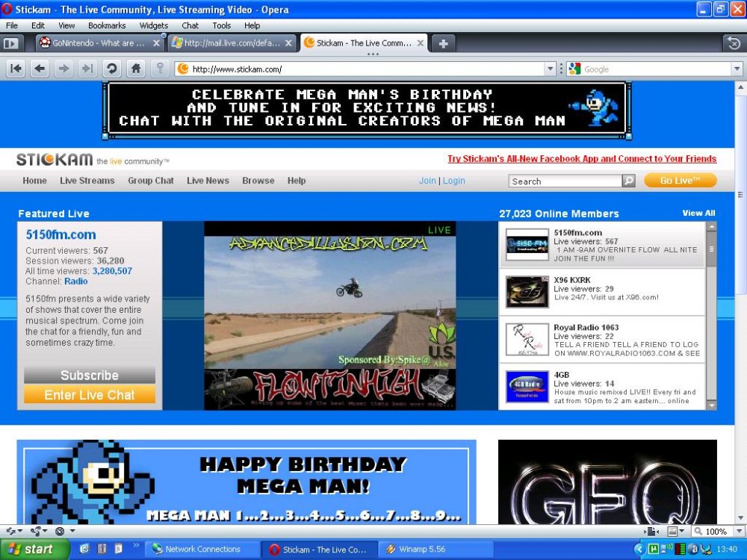This screenshot has width=747, height=560.
Task: Close the mail.live.com tab
Action: point(288,43)
